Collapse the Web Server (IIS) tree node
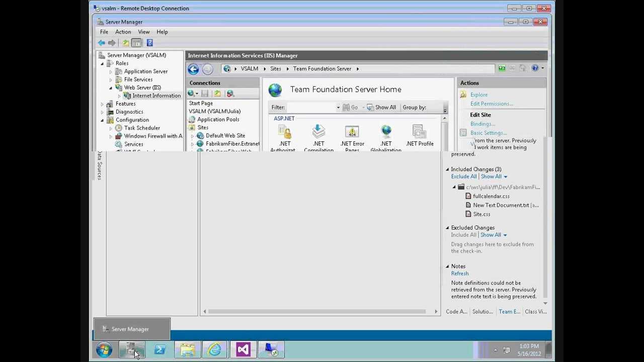 click(111, 87)
